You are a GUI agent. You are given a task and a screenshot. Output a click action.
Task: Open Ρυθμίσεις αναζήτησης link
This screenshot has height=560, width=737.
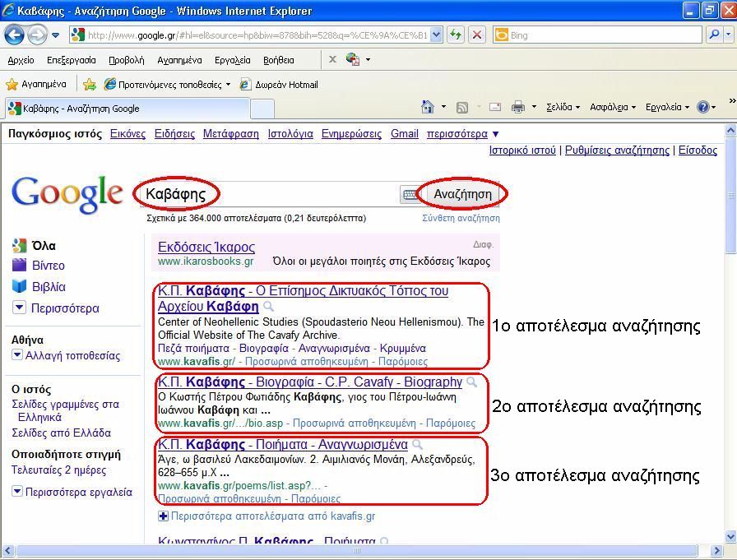point(617,150)
